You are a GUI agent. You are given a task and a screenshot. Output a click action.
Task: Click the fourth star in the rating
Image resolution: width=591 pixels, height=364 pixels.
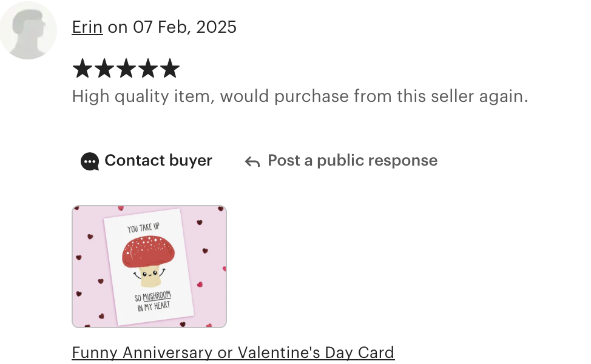pyautogui.click(x=148, y=69)
